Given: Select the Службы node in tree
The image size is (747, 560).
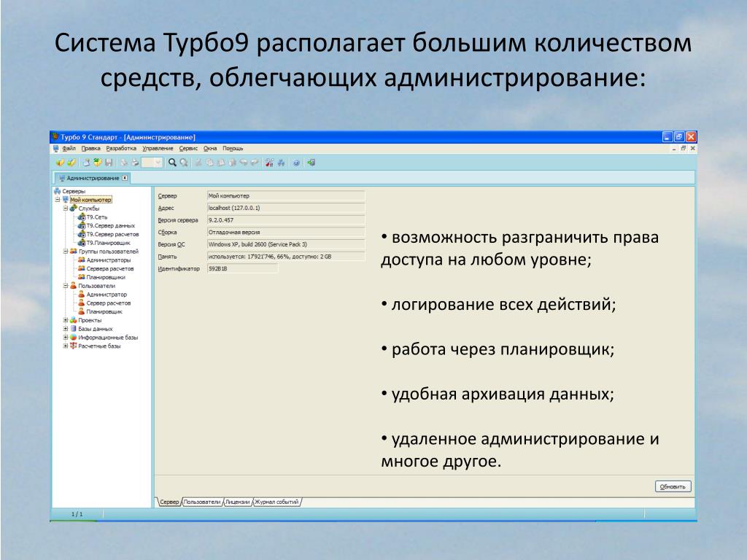Looking at the screenshot, I should (88, 208).
